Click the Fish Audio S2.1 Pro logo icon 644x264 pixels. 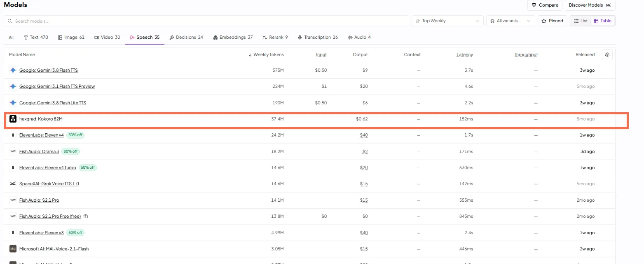pos(13,200)
